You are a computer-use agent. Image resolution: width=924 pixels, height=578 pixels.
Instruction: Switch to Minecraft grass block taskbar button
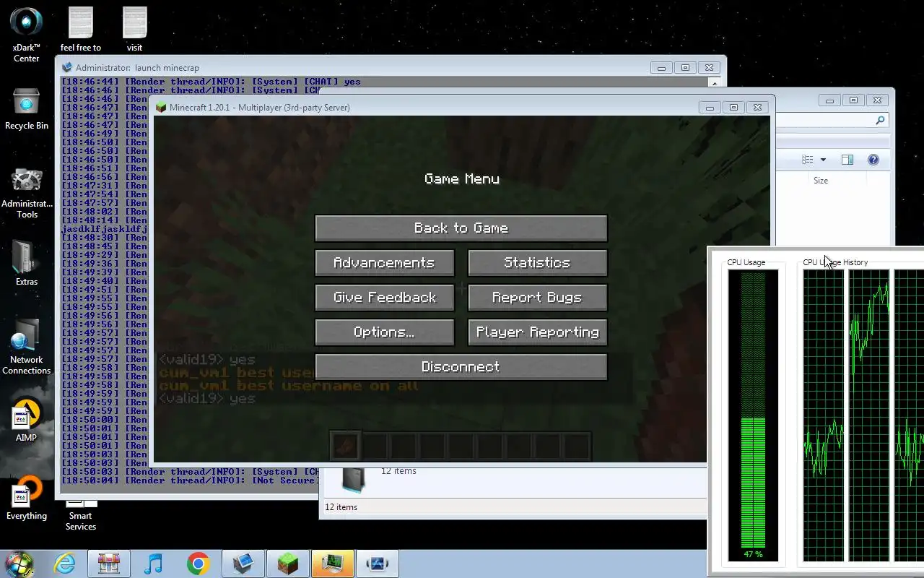point(288,564)
